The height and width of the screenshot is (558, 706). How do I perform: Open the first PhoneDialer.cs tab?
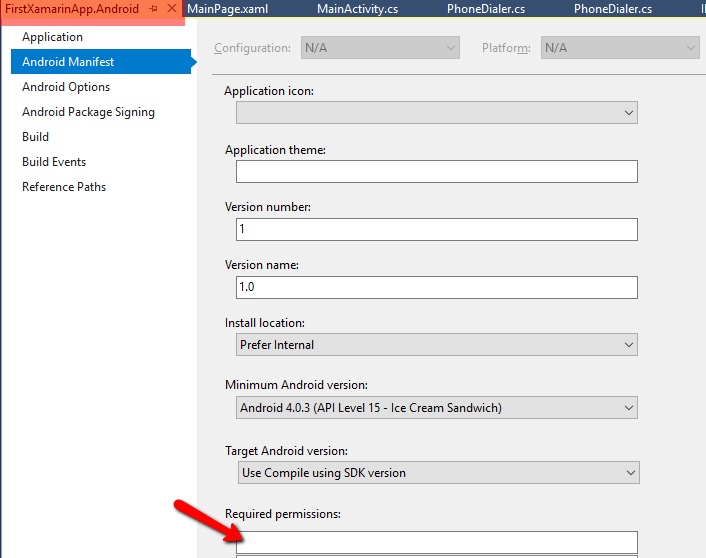coord(486,9)
